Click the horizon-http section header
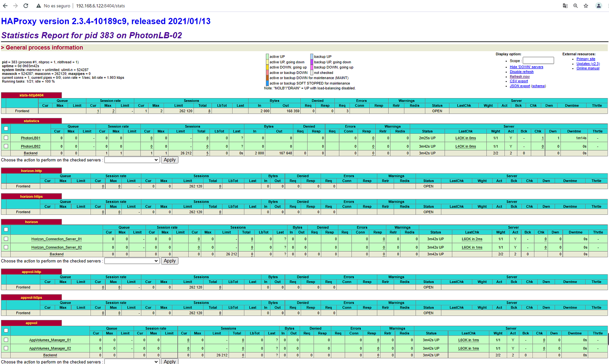This screenshot has height=364, width=609. pyautogui.click(x=31, y=171)
